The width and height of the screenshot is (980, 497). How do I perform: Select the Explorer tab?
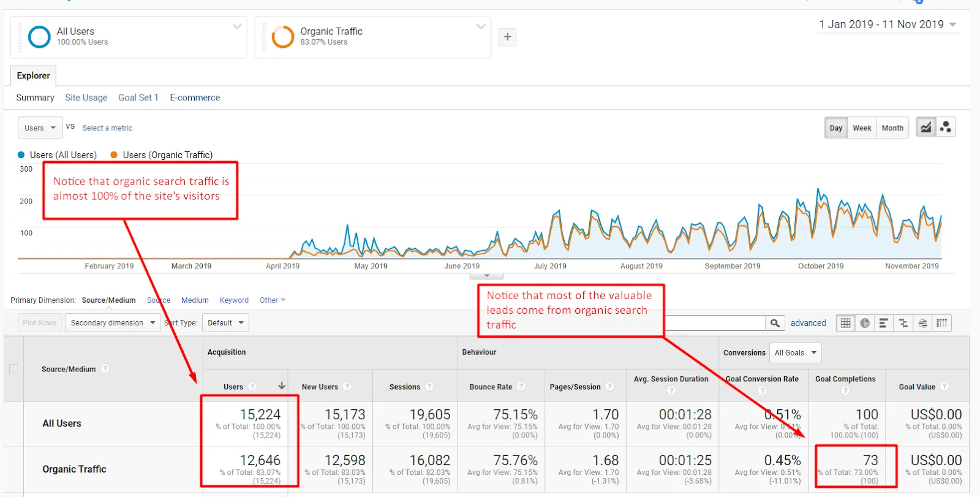coord(34,76)
